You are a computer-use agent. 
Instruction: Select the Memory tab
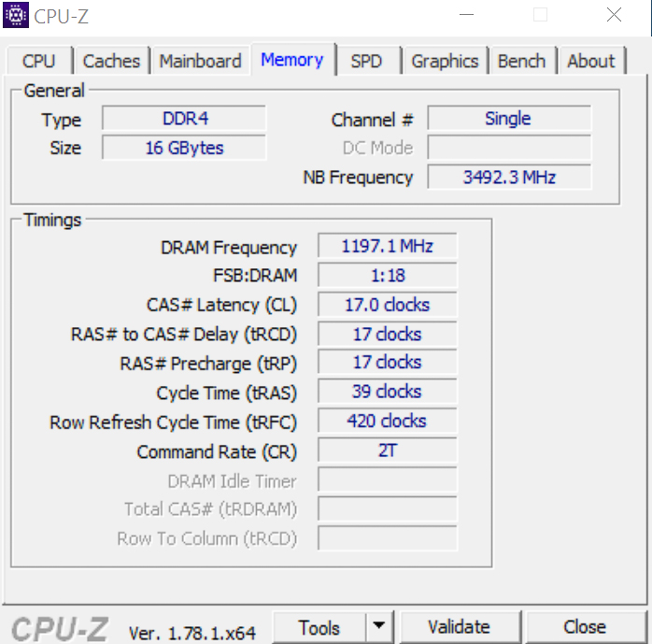coord(292,60)
